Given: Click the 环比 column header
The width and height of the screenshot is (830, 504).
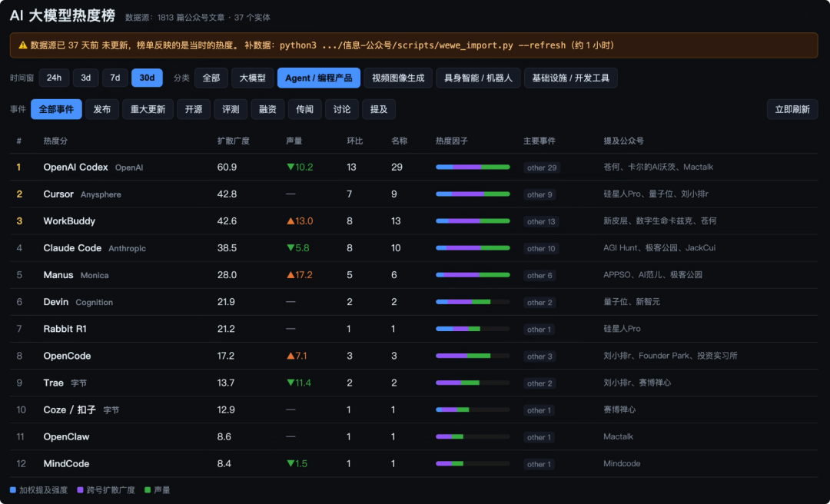Looking at the screenshot, I should 354,141.
